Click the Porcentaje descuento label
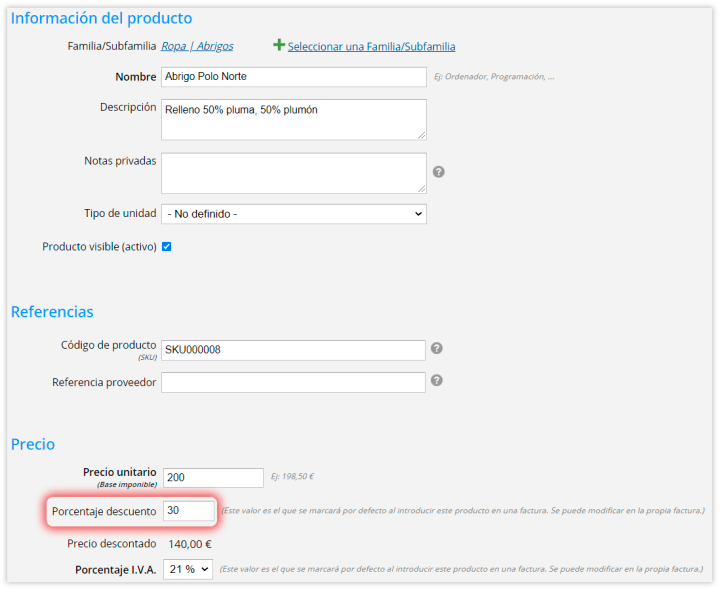Viewport: 720px width, 590px height. [104, 511]
